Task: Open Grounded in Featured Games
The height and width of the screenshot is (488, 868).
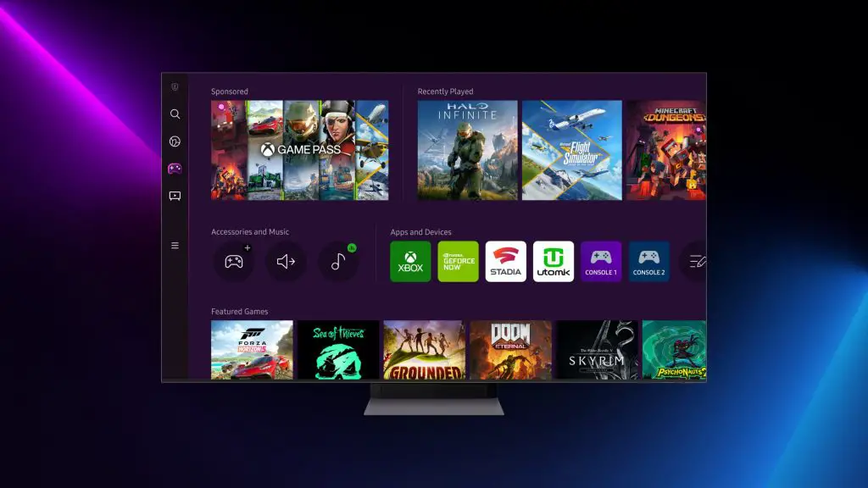Action: point(425,350)
